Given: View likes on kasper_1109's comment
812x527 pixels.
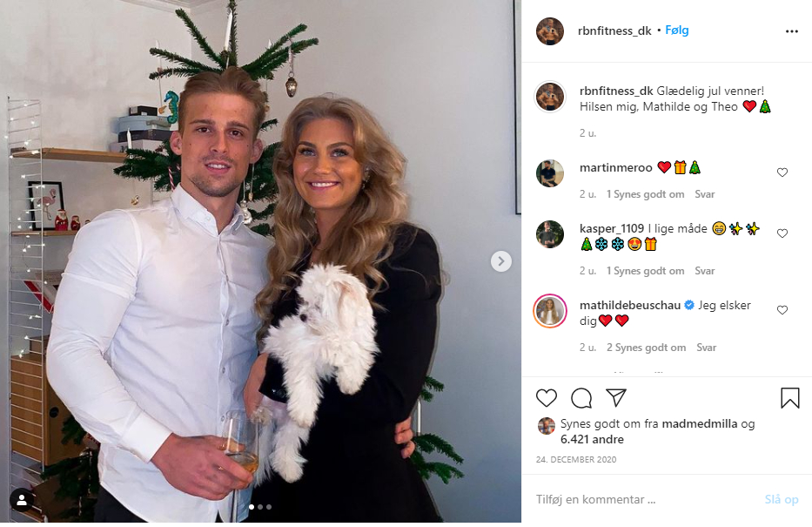Looking at the screenshot, I should click(x=645, y=271).
